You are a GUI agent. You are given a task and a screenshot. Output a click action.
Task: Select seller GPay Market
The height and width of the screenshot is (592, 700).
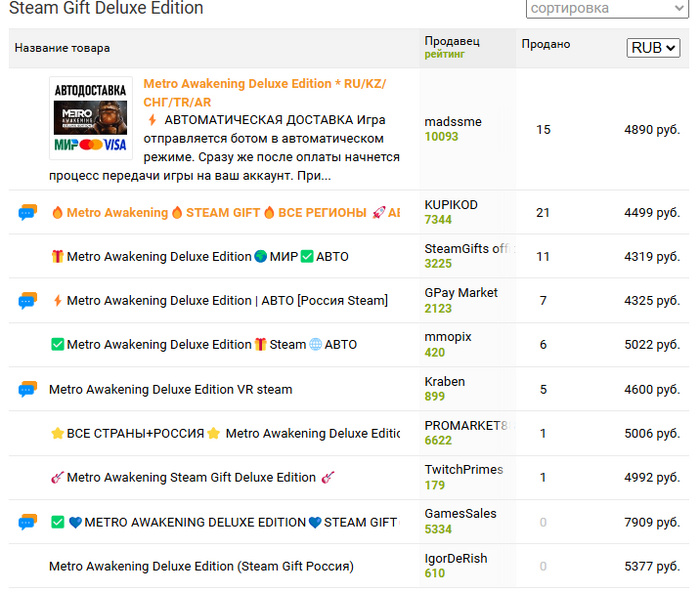[461, 292]
